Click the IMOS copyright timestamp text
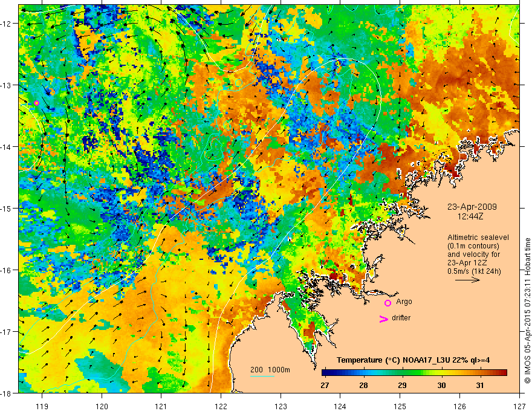Screen dimensions: 532x411 pos(528,312)
